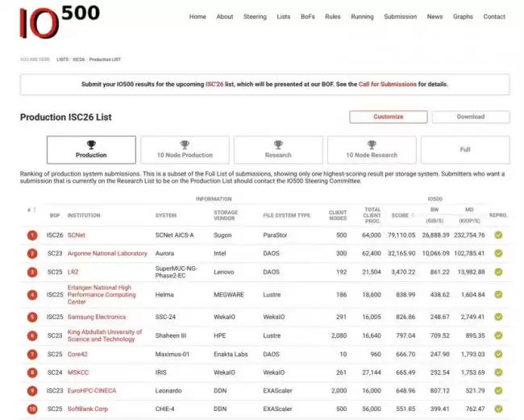Open the Rules page
The height and width of the screenshot is (420, 524).
(332, 17)
